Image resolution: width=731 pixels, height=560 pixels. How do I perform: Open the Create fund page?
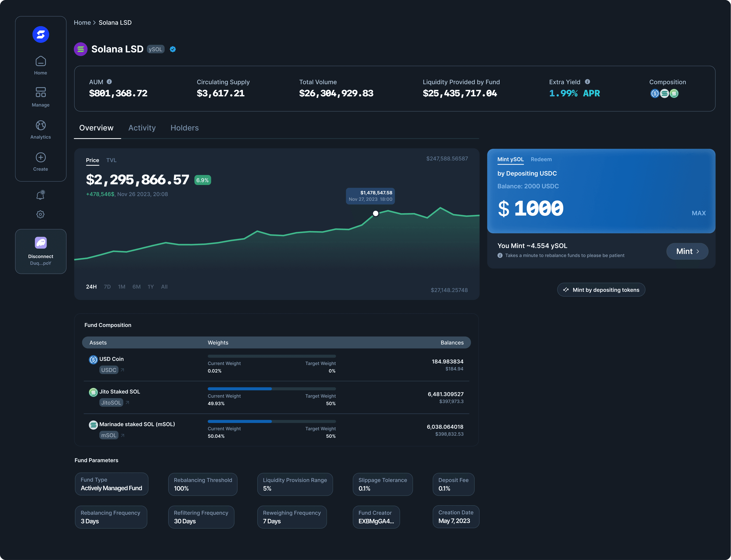coord(40,161)
